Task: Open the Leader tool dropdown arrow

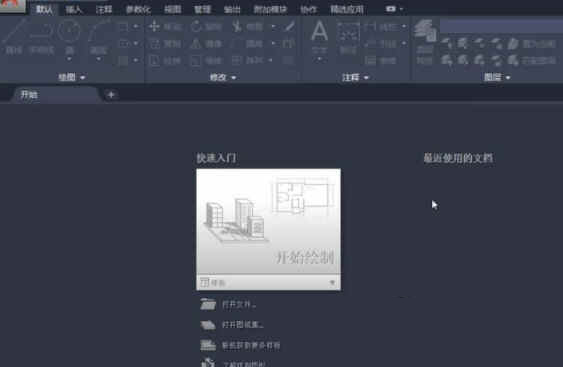Action: click(404, 44)
